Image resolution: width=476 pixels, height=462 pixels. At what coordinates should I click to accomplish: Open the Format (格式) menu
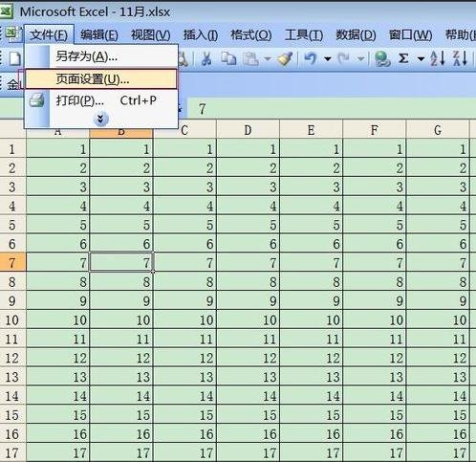pos(251,34)
